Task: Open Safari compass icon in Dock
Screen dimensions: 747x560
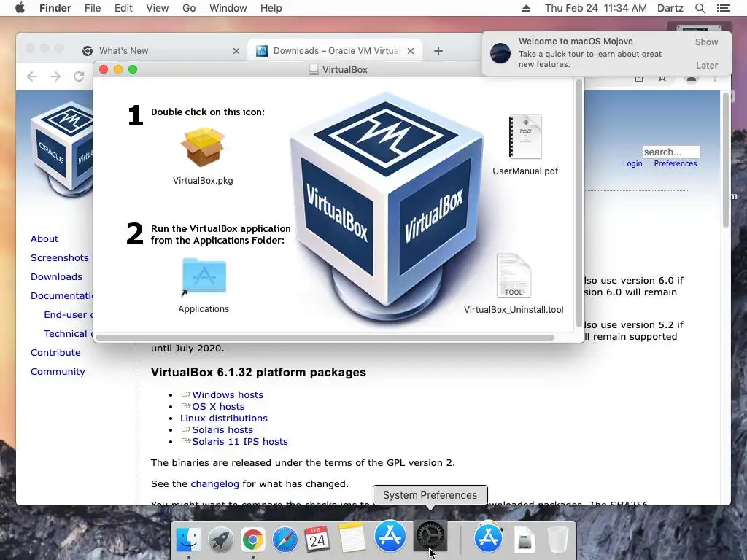Action: 285,540
